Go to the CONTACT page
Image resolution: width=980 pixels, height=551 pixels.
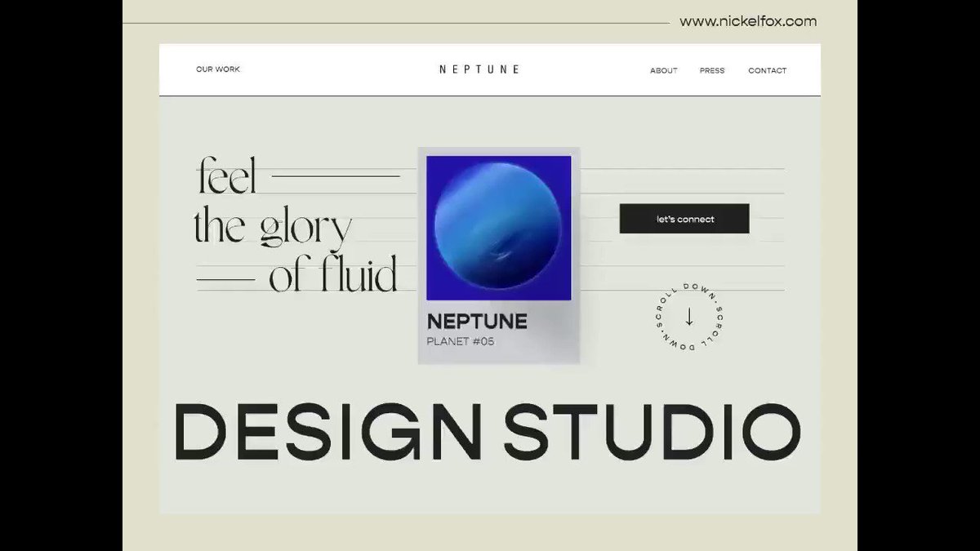pyautogui.click(x=767, y=70)
